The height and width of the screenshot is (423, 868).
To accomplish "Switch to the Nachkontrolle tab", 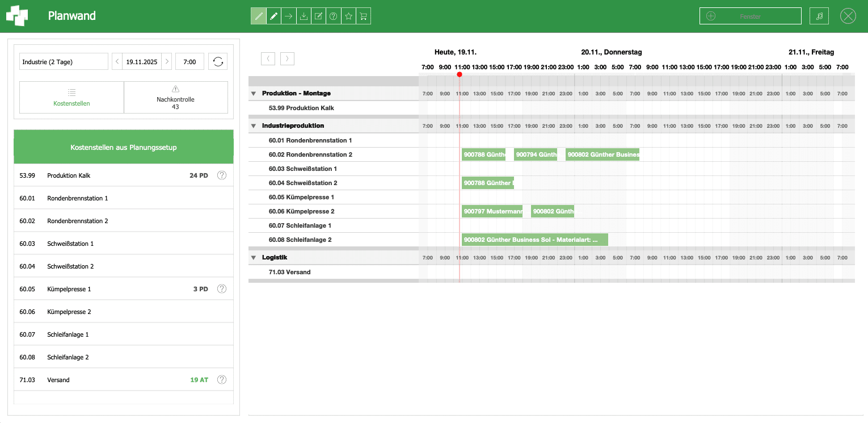I will pos(175,98).
